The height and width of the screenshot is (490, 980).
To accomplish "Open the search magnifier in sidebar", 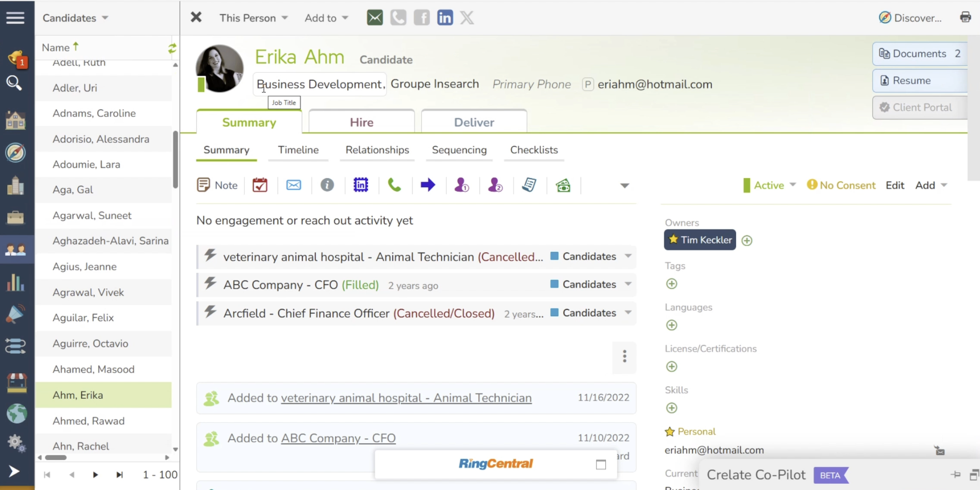I will point(14,84).
